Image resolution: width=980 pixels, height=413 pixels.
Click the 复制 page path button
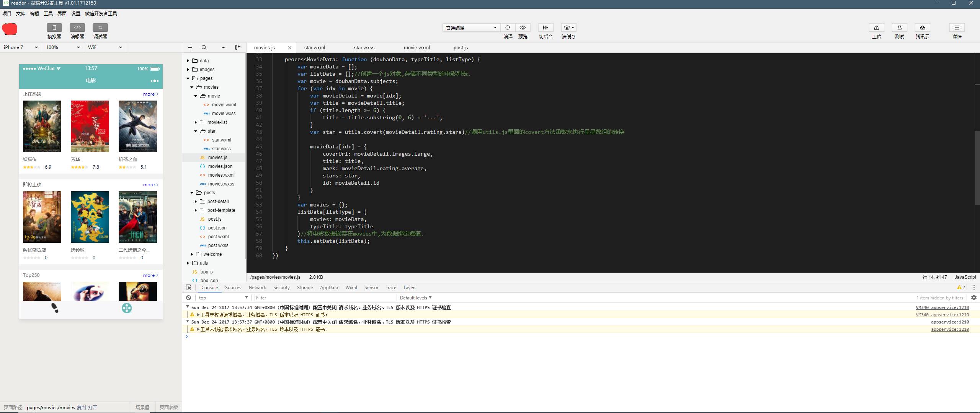pos(82,408)
